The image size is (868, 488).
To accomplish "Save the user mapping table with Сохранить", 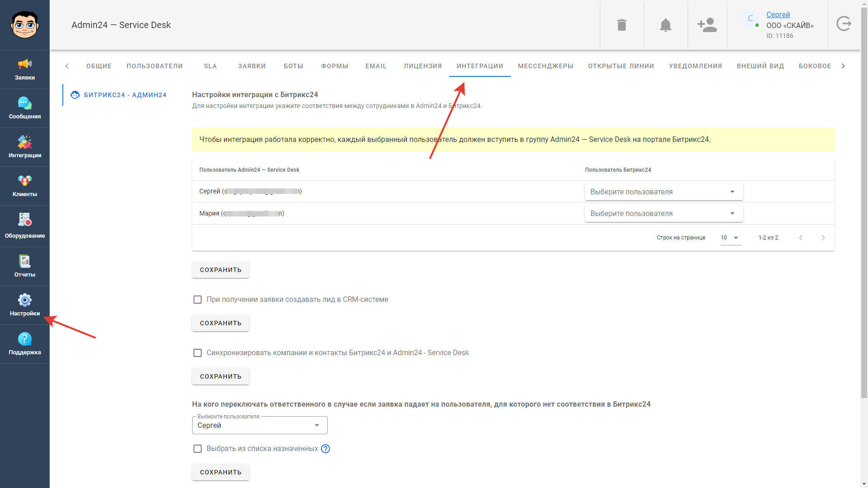I will pos(221,270).
